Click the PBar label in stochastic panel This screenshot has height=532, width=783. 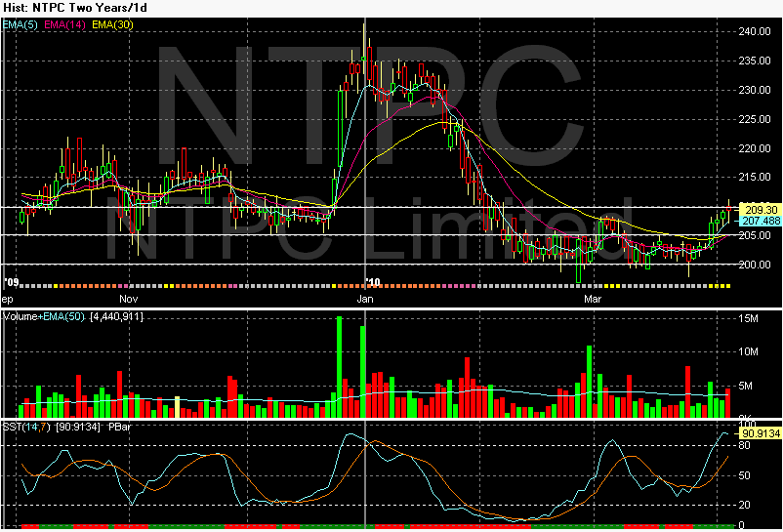(x=119, y=428)
